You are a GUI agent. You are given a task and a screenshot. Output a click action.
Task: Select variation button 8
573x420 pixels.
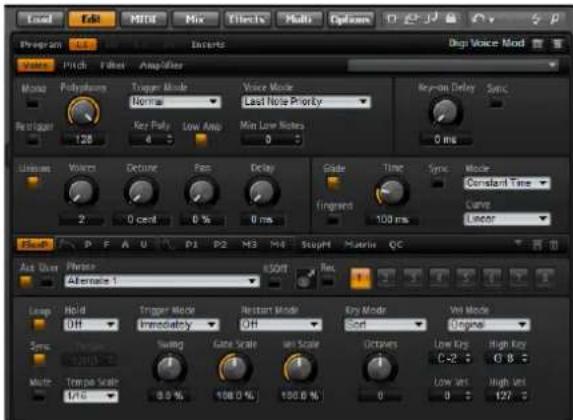point(545,278)
